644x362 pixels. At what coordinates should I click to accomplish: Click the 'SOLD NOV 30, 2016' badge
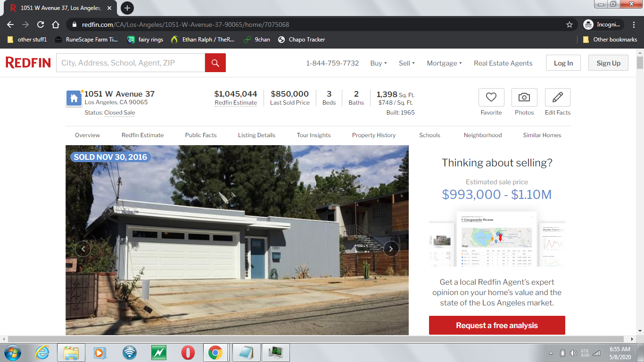click(110, 157)
